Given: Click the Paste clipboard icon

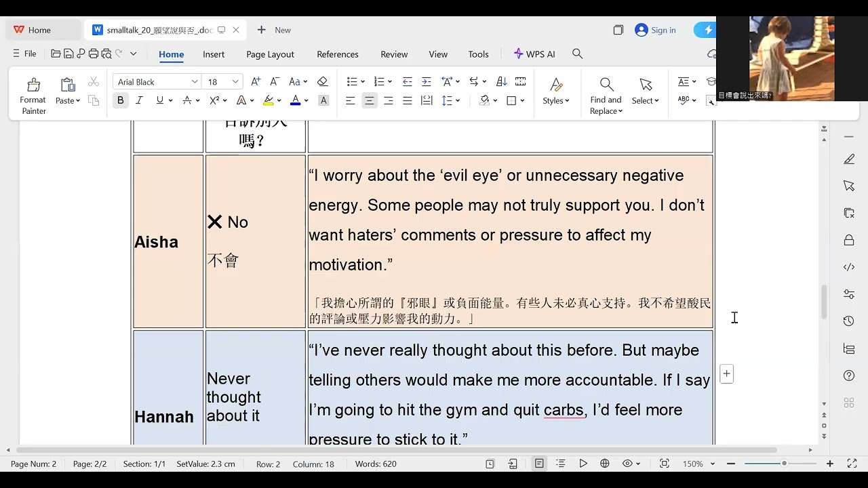Looking at the screenshot, I should [x=68, y=85].
